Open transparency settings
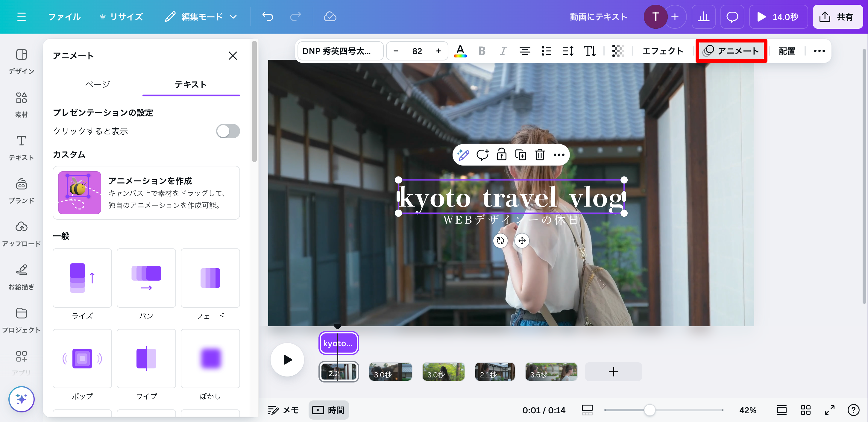Viewport: 868px width, 422px height. pyautogui.click(x=618, y=51)
